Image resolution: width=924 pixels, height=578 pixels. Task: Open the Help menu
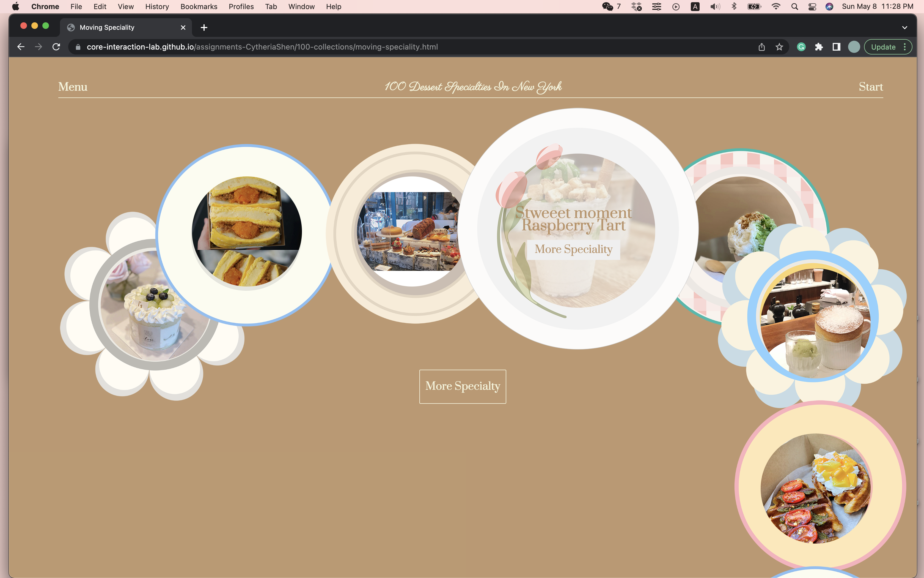pos(333,7)
